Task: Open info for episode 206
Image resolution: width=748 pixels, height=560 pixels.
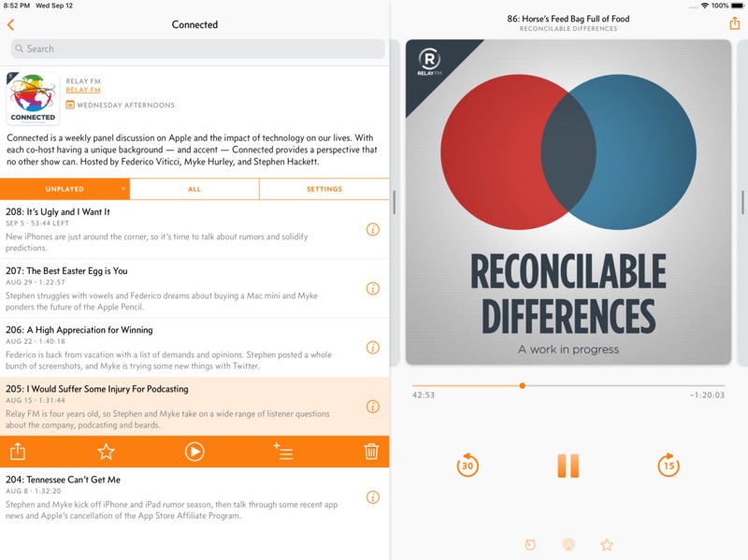Action: coord(372,348)
